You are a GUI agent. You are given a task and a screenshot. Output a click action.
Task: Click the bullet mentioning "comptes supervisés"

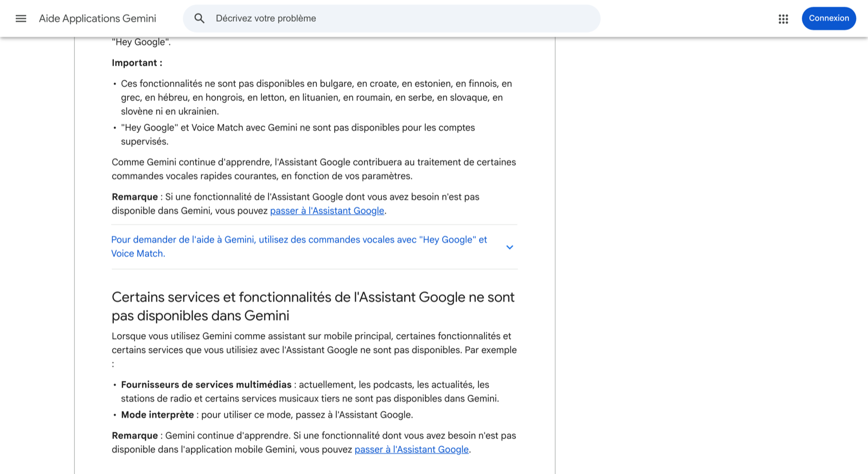tap(298, 134)
